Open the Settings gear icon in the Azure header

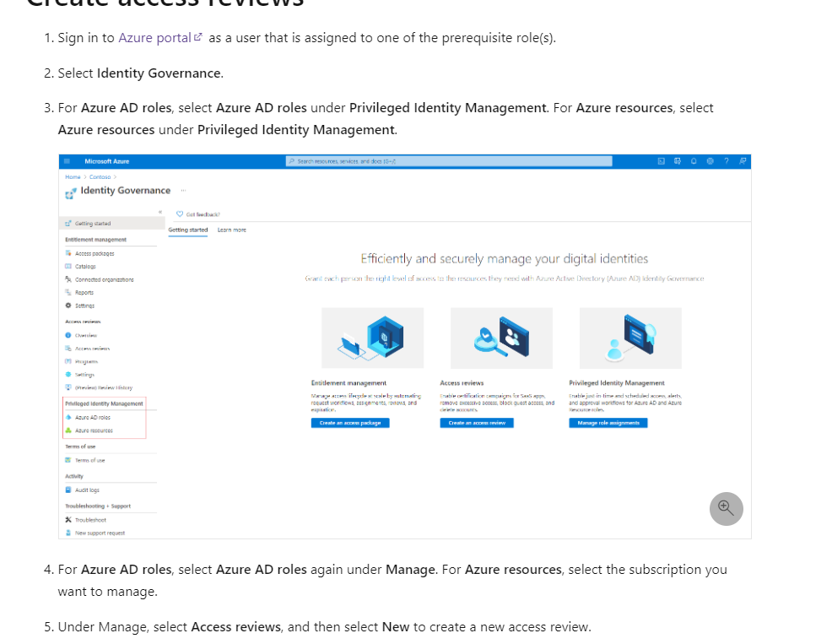point(710,161)
